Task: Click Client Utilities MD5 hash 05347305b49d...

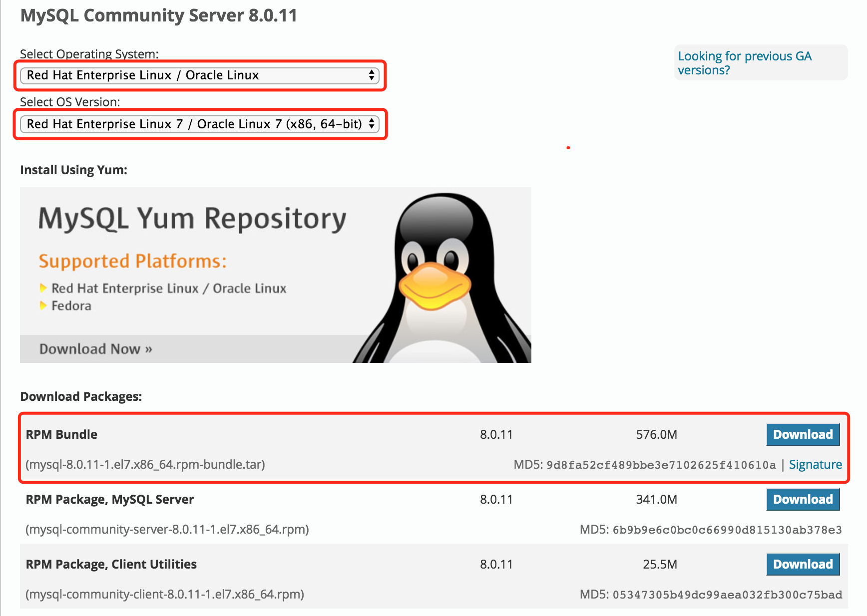Action: click(727, 595)
